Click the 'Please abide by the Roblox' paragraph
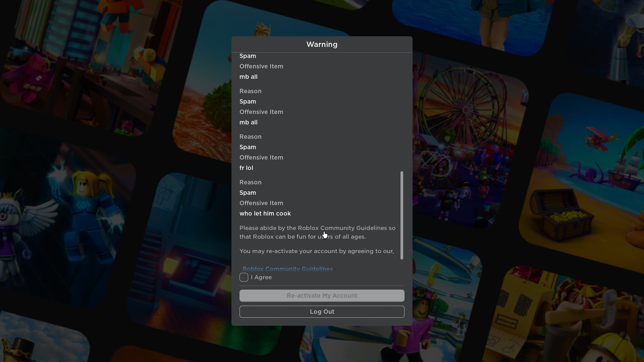The height and width of the screenshot is (362, 644). coord(317,232)
